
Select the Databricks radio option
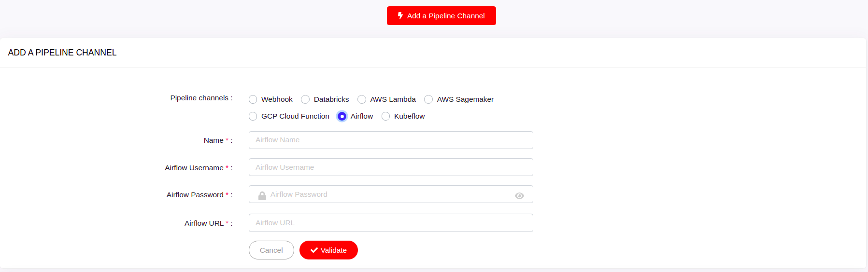[x=305, y=99]
